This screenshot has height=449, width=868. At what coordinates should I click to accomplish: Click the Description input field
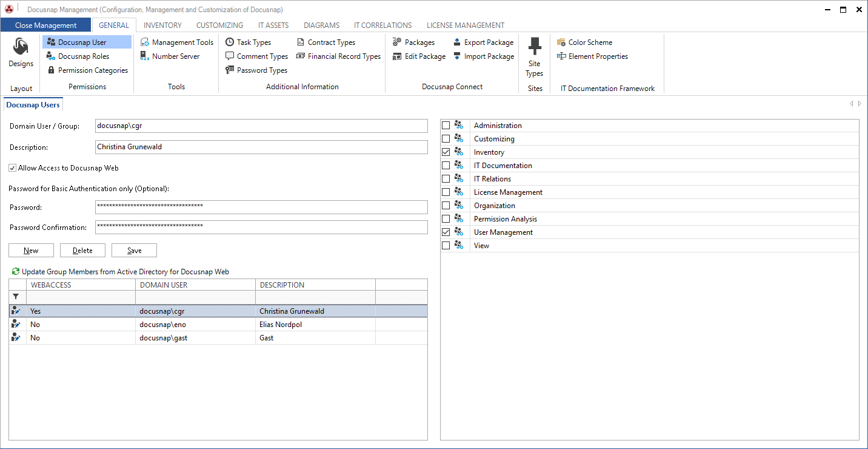click(261, 147)
